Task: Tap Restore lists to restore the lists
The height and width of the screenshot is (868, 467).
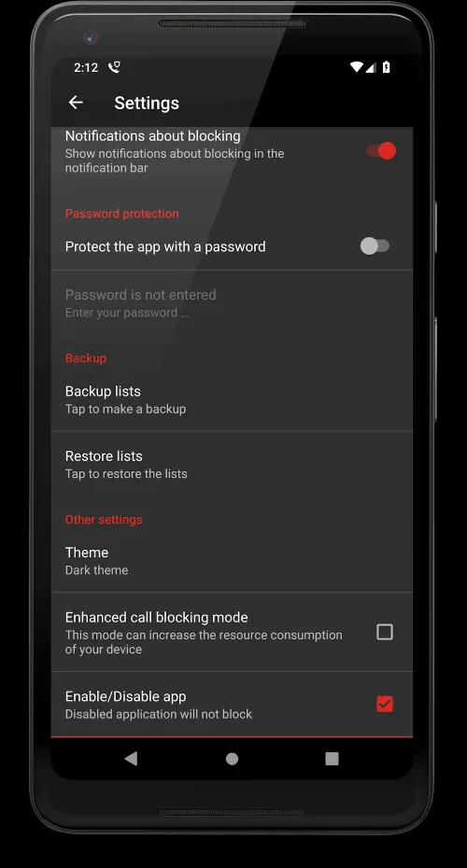Action: [232, 464]
